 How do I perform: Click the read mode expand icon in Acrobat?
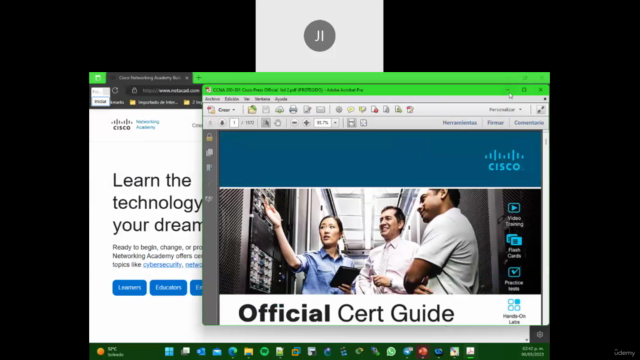click(540, 109)
